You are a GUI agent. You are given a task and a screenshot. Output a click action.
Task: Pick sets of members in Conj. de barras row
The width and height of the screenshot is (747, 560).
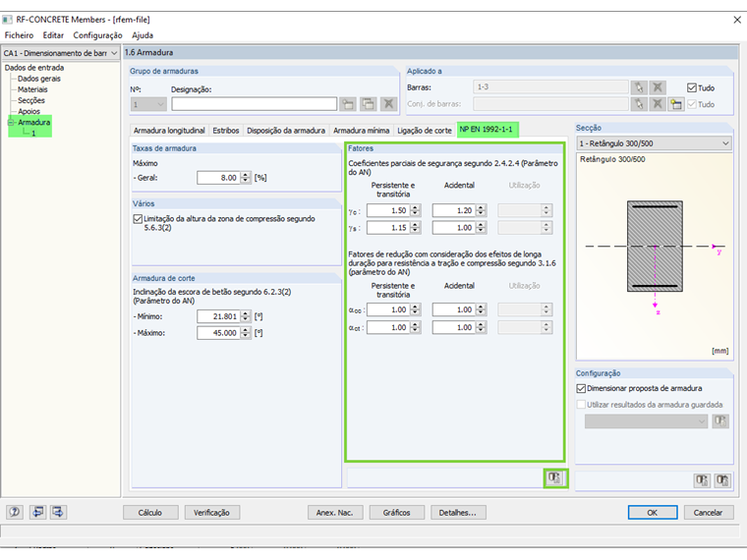coord(639,104)
